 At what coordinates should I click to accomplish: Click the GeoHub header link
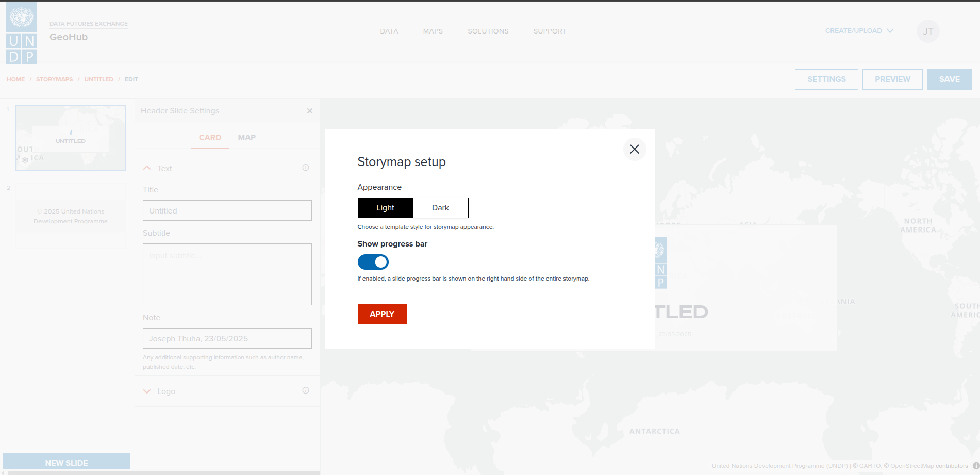68,37
